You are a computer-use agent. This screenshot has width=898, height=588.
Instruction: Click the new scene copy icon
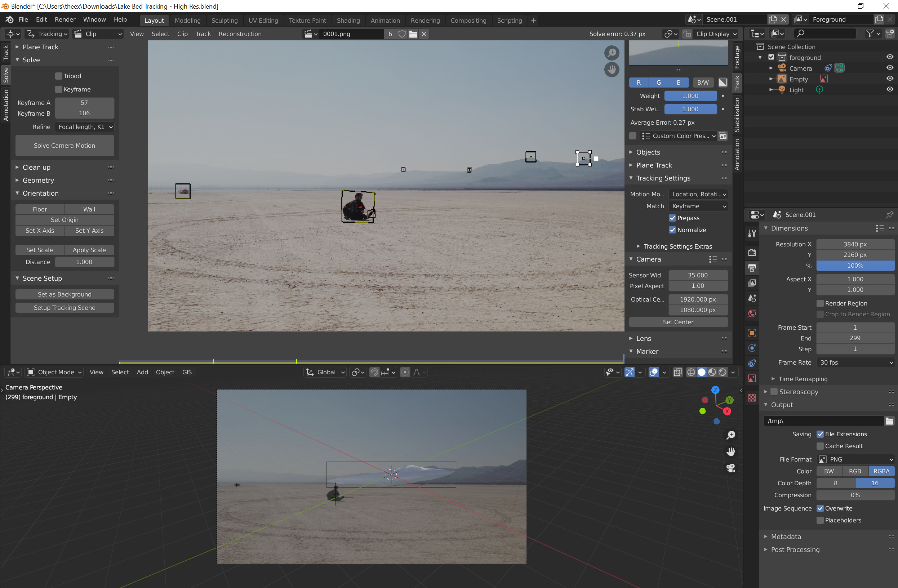(773, 19)
